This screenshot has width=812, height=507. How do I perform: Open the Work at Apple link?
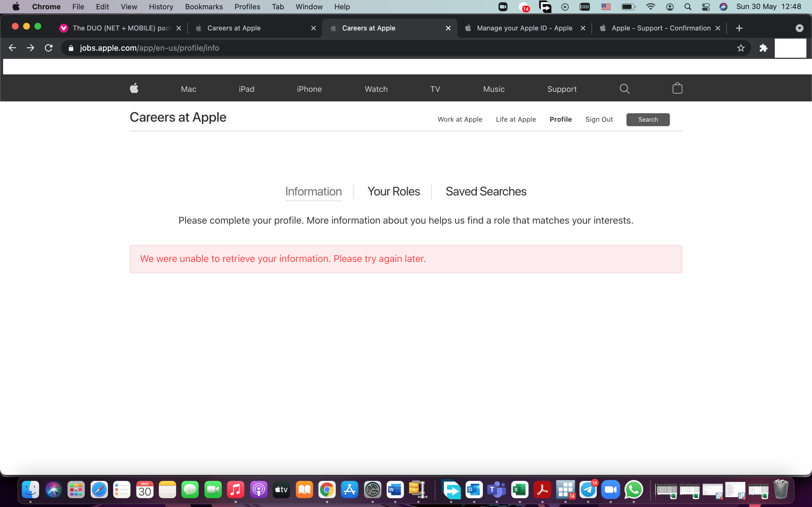(x=460, y=119)
